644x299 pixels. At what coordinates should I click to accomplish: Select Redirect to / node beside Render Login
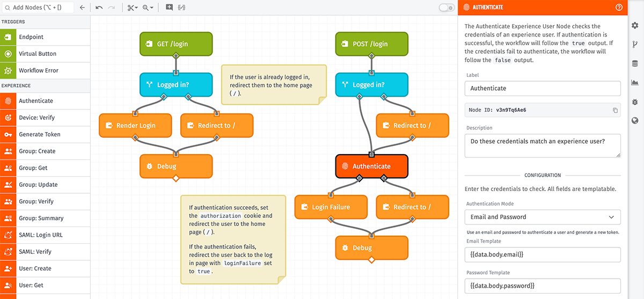(x=217, y=126)
